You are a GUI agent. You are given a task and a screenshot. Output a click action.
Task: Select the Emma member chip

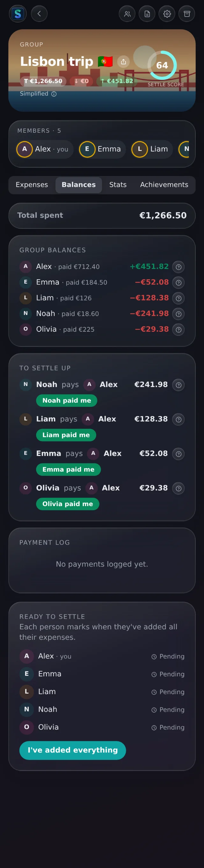click(x=102, y=149)
